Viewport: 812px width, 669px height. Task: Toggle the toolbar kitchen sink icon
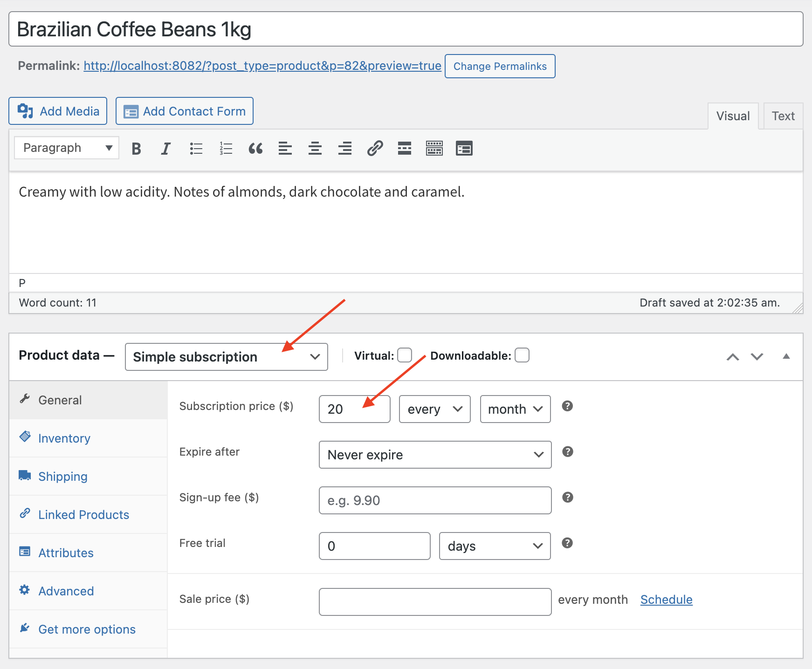point(434,149)
